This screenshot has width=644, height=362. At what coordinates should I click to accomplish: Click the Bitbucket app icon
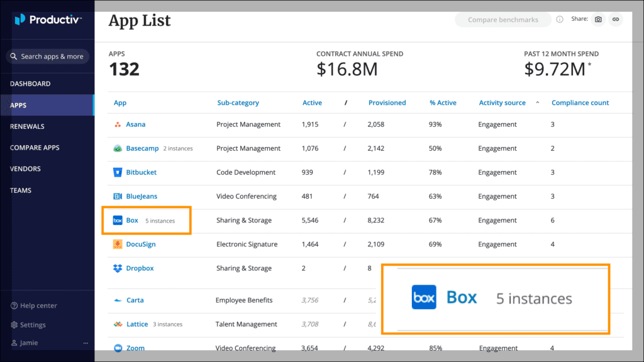point(118,172)
